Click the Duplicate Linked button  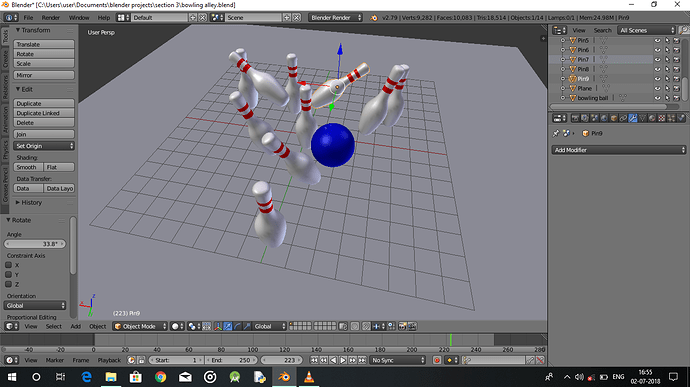point(44,113)
